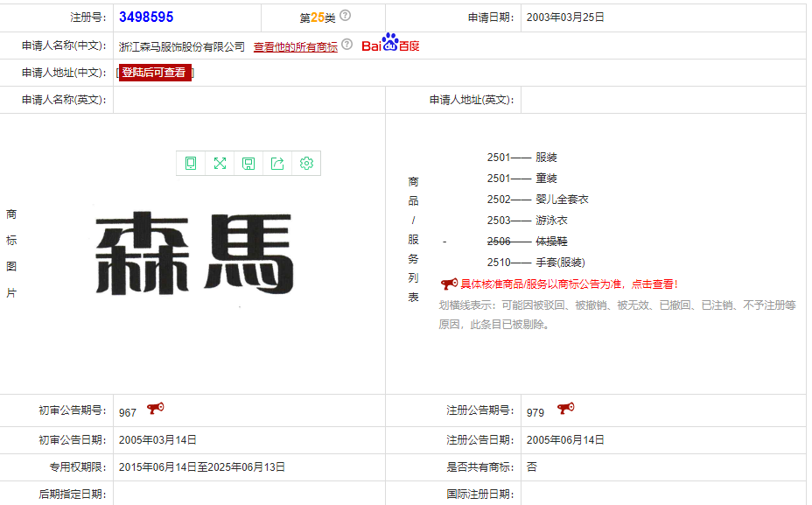
Task: Select the 2510 手套(服装) goods entry
Action: 535,263
